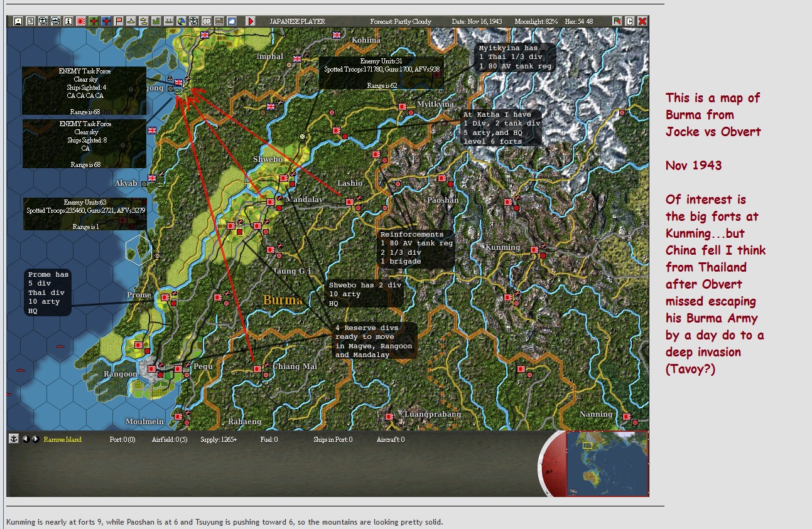Click the Chiang Mai city label
The width and height of the screenshot is (812, 529).
295,366
